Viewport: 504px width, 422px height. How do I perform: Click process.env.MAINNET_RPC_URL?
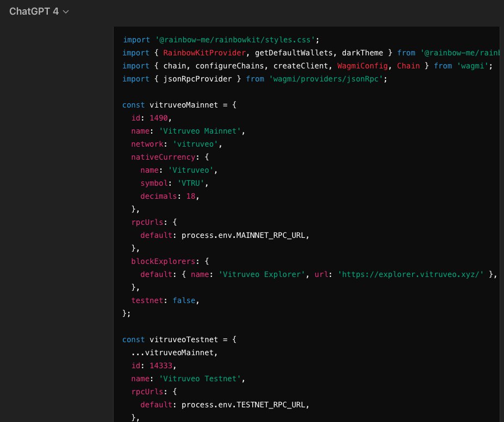[x=244, y=235]
